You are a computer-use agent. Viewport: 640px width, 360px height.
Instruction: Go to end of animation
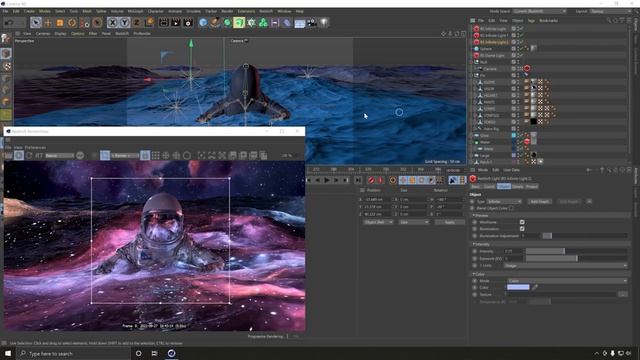(358, 180)
